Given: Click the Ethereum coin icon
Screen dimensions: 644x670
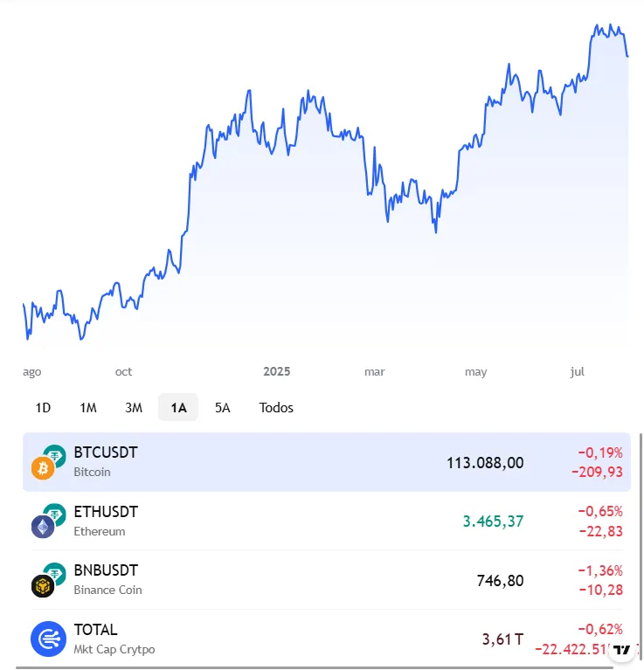Looking at the screenshot, I should pos(42,528).
